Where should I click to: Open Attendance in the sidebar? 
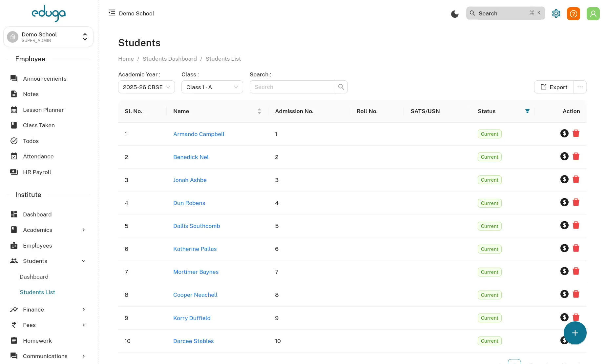[38, 156]
